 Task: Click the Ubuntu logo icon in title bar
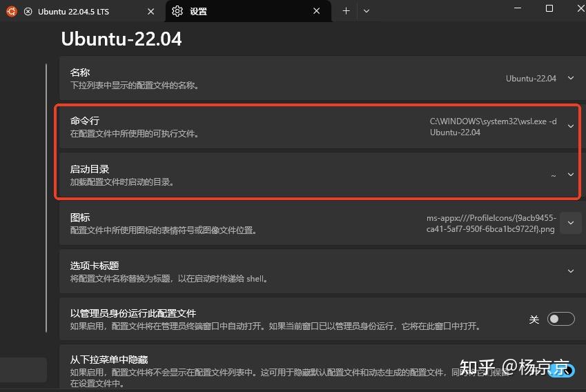pos(12,11)
